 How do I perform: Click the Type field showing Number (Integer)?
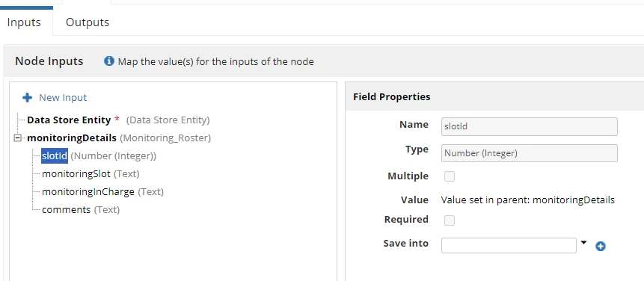pyautogui.click(x=530, y=153)
